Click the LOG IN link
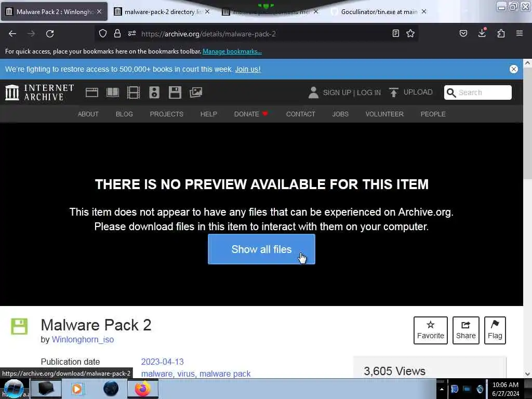The width and height of the screenshot is (532, 399). (369, 92)
